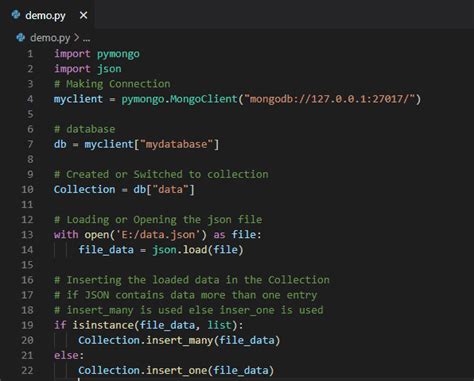Click the '# insert_many is used' comment
The height and width of the screenshot is (381, 474).
pos(189,310)
